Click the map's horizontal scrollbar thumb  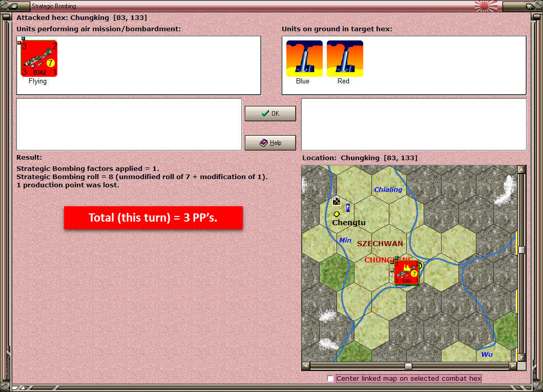(x=409, y=366)
